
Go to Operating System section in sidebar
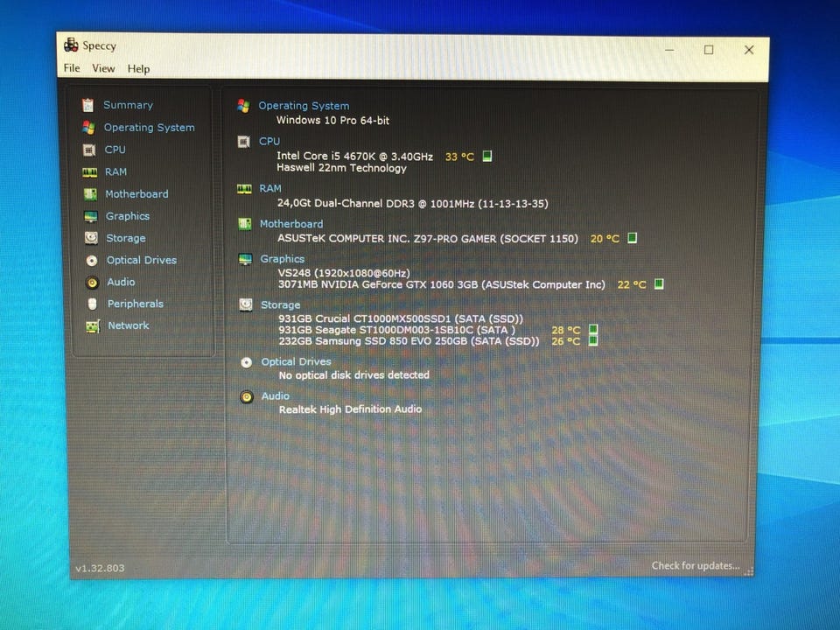point(150,128)
